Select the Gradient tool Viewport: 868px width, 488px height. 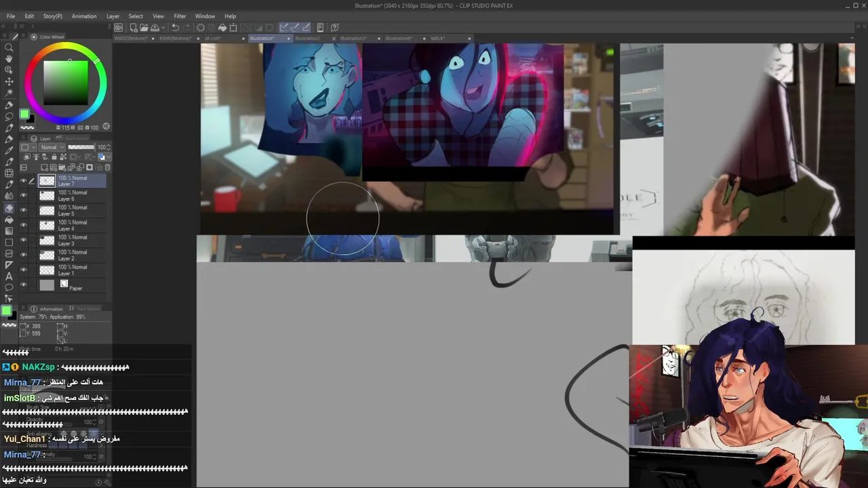coord(9,231)
